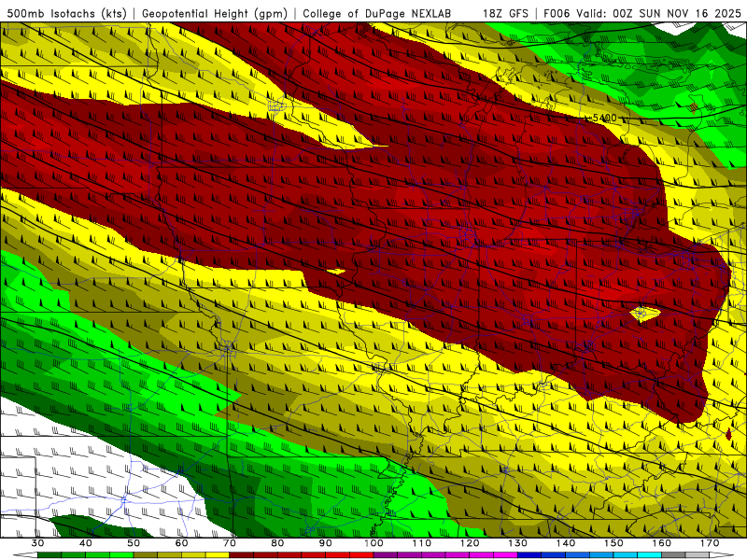
Task: Click the "College of DuPage NEXLAB" label
Action: click(x=376, y=14)
